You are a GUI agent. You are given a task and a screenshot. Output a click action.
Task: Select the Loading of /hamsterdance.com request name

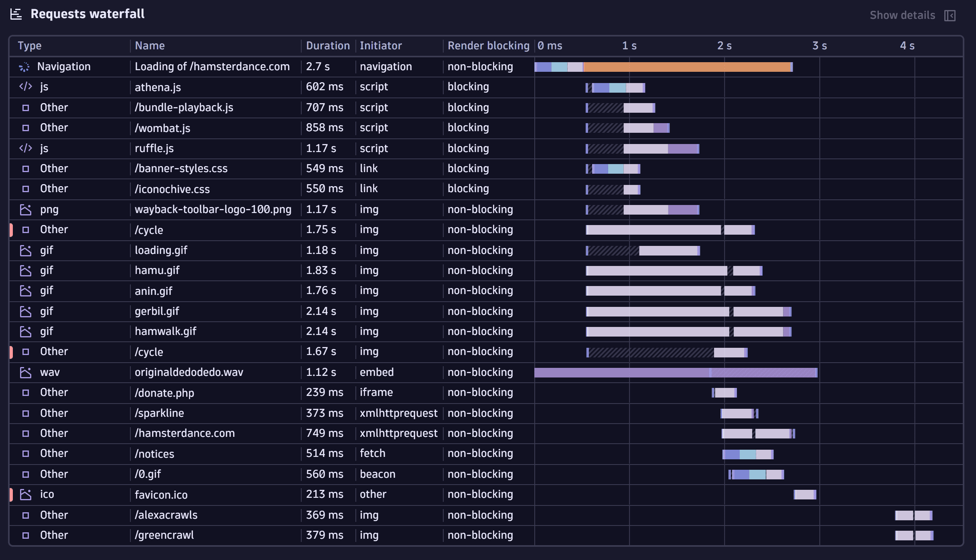(x=212, y=67)
